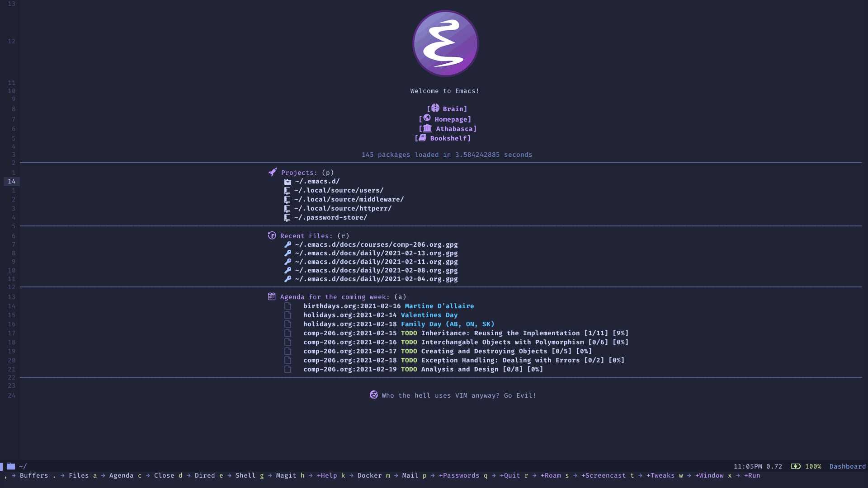Click TODO Analysis and Design task checkbox

click(x=288, y=369)
